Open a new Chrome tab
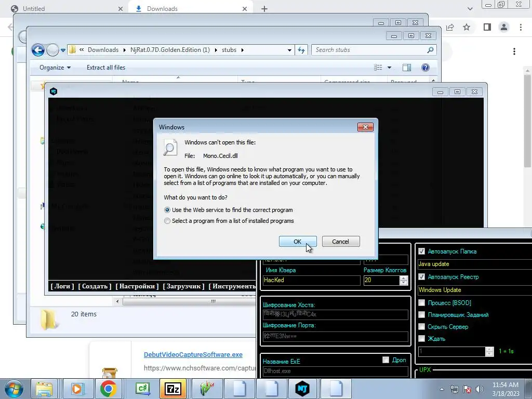This screenshot has width=532, height=399. (264, 9)
